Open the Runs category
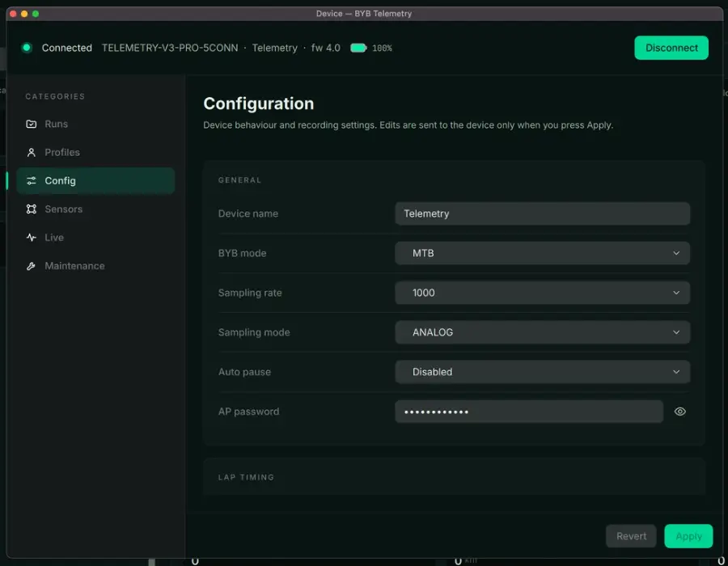The image size is (728, 566). click(x=95, y=124)
